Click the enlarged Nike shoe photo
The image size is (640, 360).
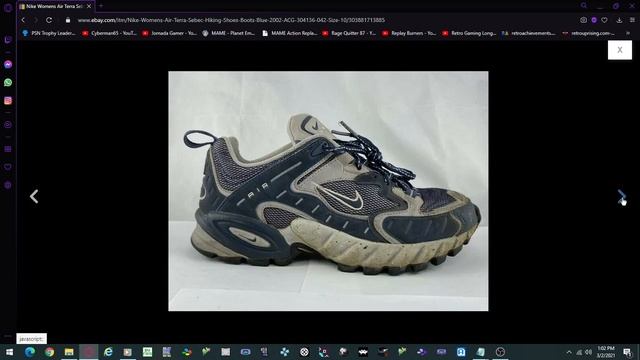point(328,191)
